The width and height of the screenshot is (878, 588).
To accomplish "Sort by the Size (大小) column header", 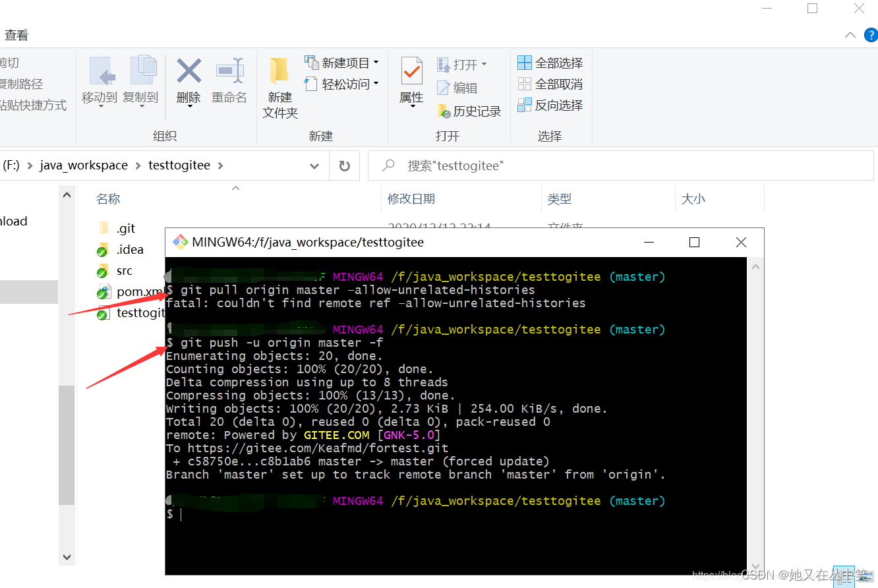I will [x=693, y=198].
